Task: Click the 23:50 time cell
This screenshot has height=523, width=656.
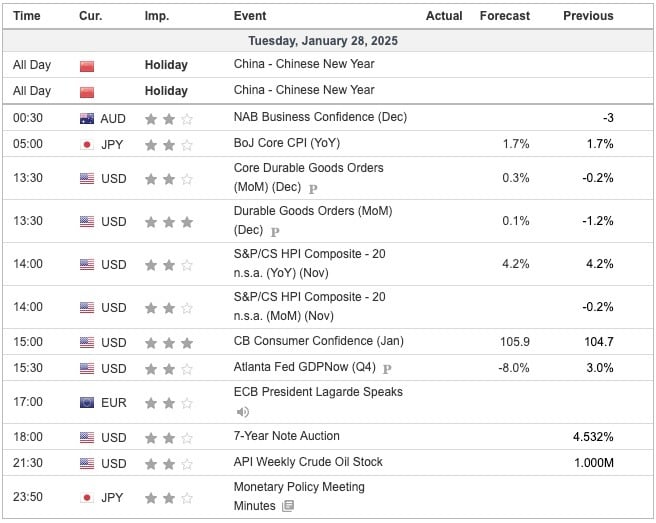Action: [x=28, y=497]
